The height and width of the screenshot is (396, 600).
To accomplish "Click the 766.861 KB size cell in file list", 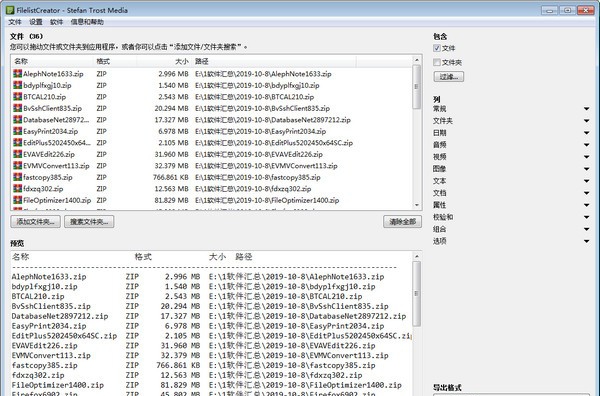I will [170, 177].
